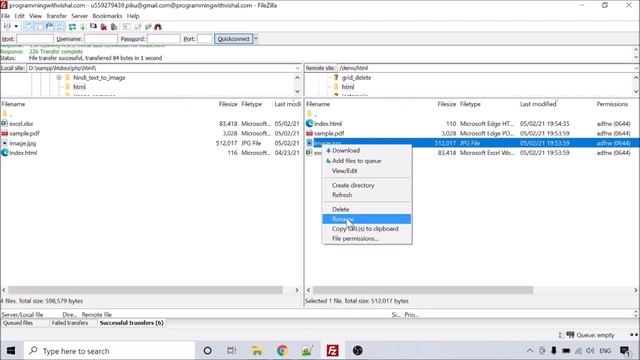This screenshot has height=360, width=640.
Task: Click local tree scroll down arrow
Action: pyautogui.click(x=297, y=91)
